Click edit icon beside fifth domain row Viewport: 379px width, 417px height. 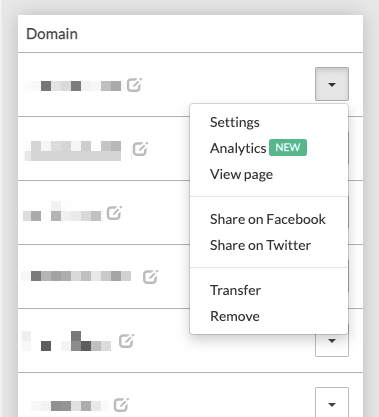[x=127, y=341]
